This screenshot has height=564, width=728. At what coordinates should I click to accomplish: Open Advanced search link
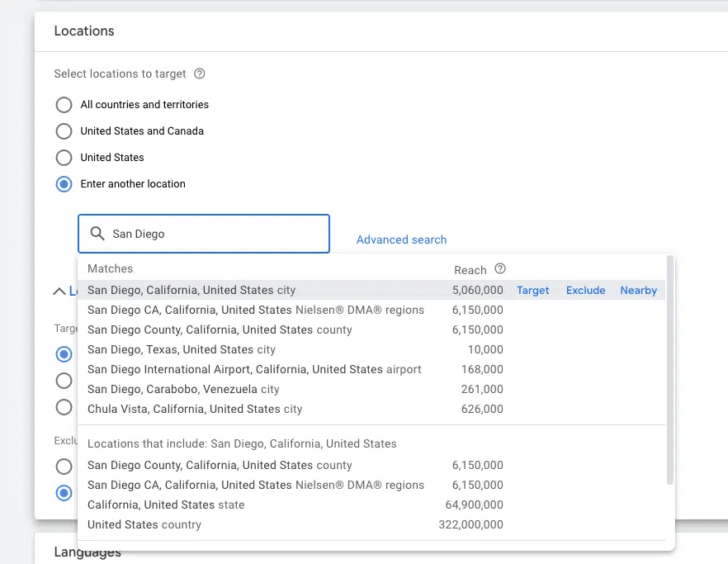point(401,239)
